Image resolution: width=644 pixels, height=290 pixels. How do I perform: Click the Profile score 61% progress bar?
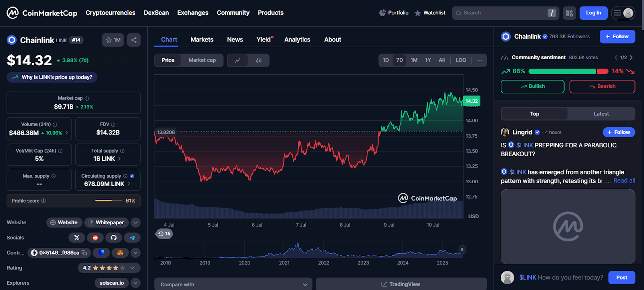109,201
